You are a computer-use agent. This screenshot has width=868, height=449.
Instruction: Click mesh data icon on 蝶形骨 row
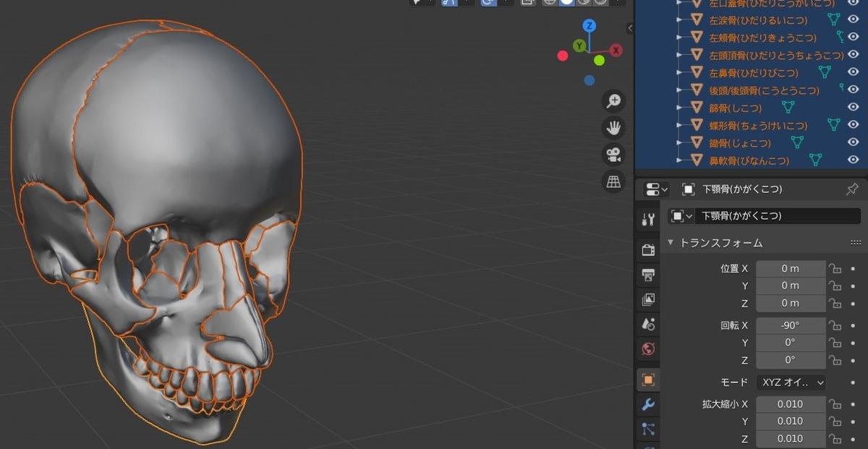pos(833,125)
